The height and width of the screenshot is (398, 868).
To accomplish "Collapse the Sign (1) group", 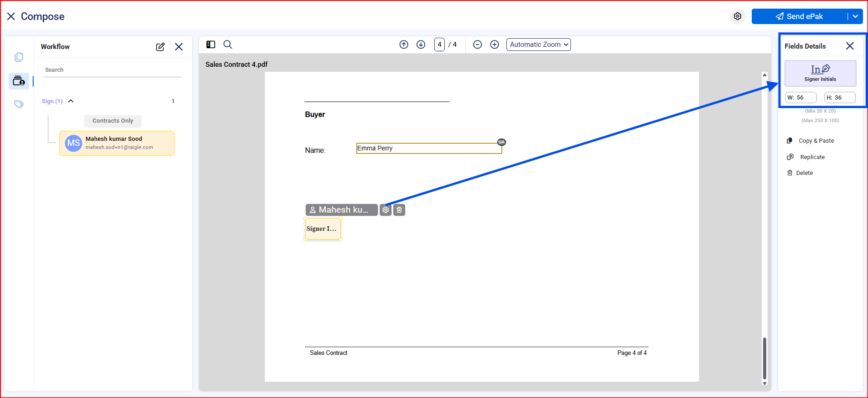I will pyautogui.click(x=71, y=101).
